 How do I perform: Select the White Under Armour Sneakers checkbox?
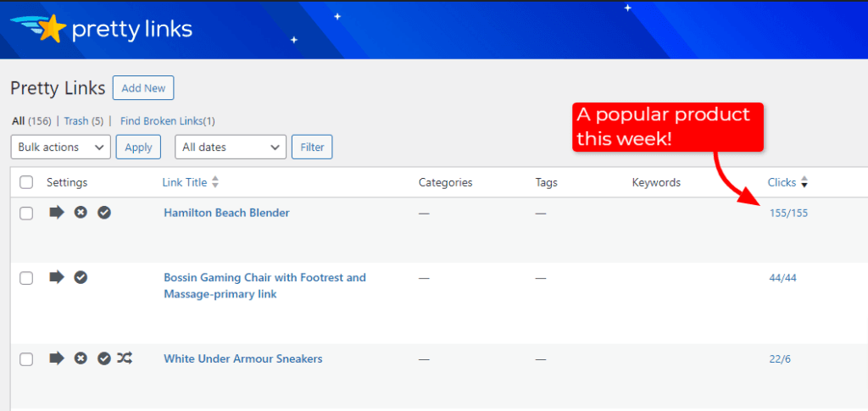click(x=26, y=359)
